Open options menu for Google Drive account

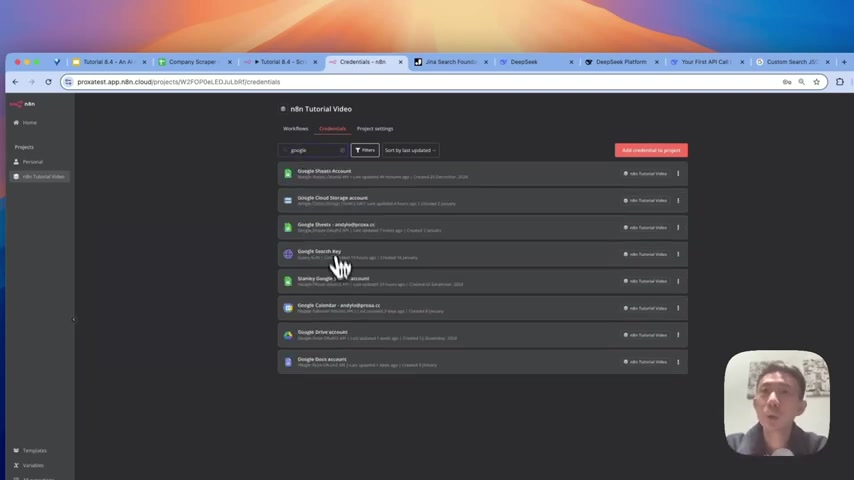678,335
